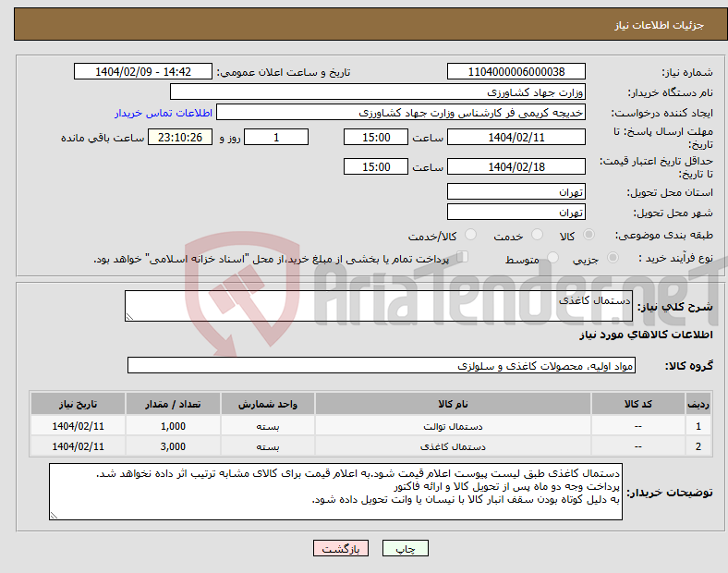Viewport: 728px width, 573px height.
Task: Click the quantity cell 1,000
Action: tap(173, 426)
